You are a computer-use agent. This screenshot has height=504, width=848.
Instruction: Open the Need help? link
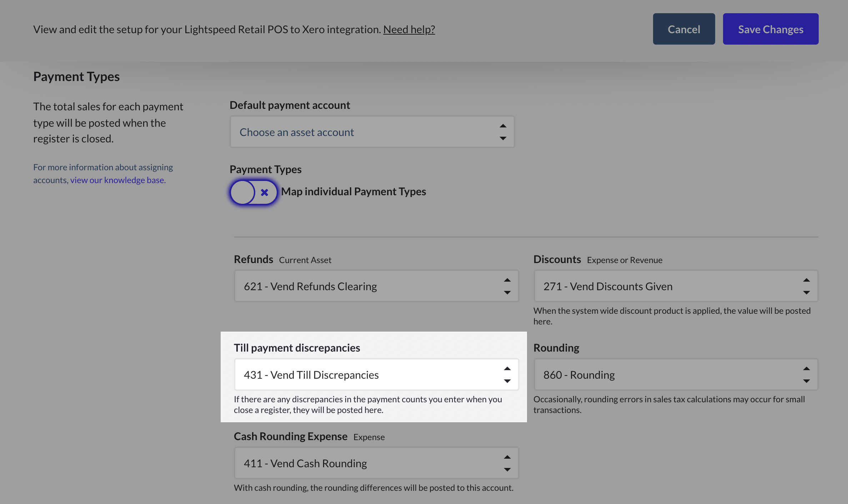pyautogui.click(x=409, y=29)
